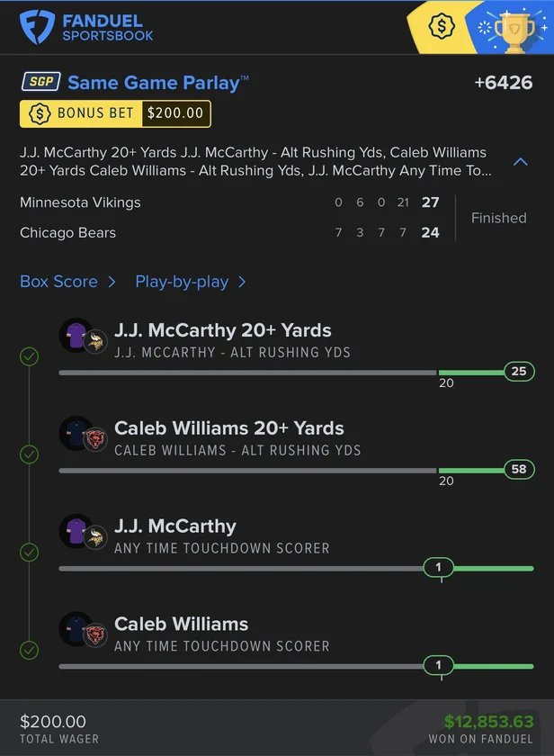554x756 pixels.
Task: Click the +6426 parlay odds
Action: (504, 83)
